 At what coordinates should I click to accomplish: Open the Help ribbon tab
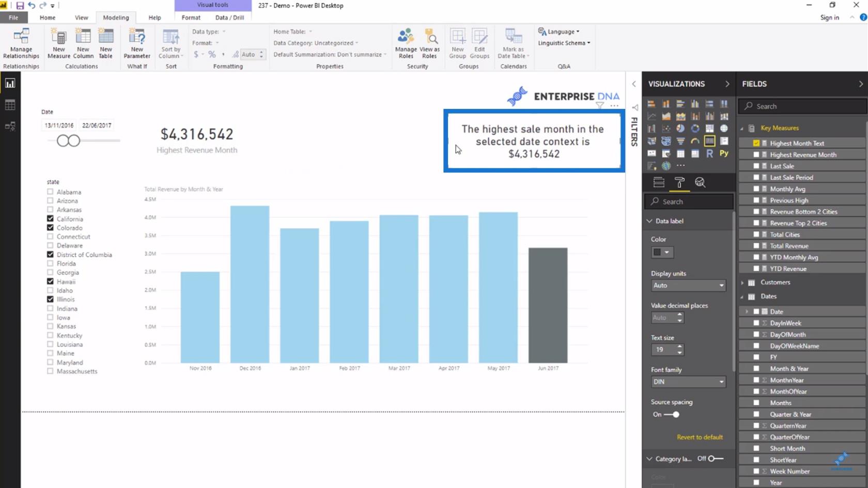(x=155, y=18)
